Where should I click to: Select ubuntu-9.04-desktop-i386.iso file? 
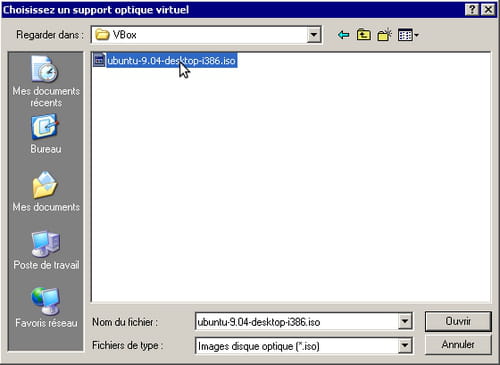coord(172,61)
